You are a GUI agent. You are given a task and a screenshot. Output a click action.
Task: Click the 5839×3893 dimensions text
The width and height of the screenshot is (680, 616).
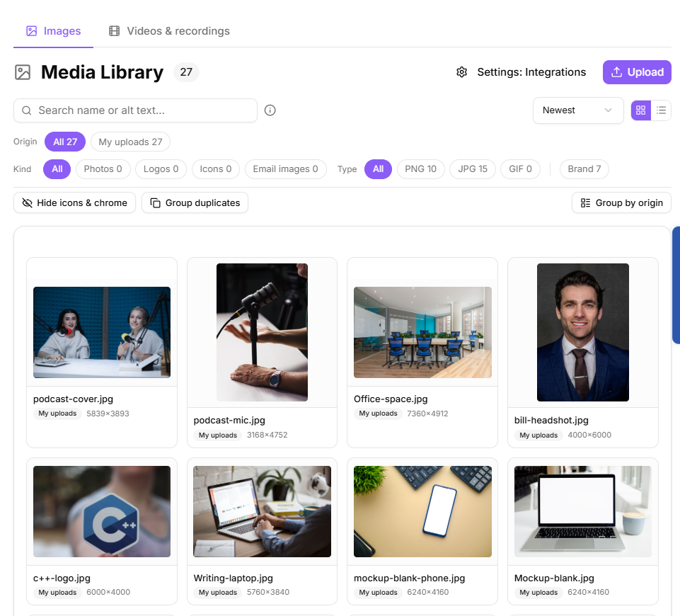108,413
